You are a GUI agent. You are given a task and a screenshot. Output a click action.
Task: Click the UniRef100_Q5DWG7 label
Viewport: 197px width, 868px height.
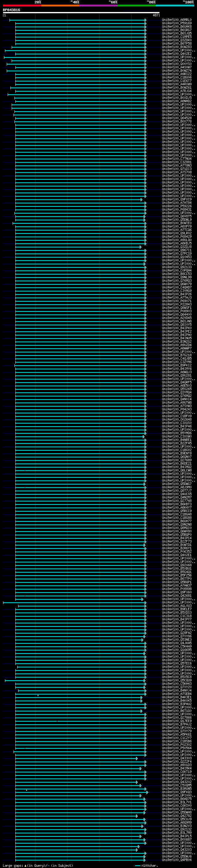pyautogui.click(x=176, y=484)
